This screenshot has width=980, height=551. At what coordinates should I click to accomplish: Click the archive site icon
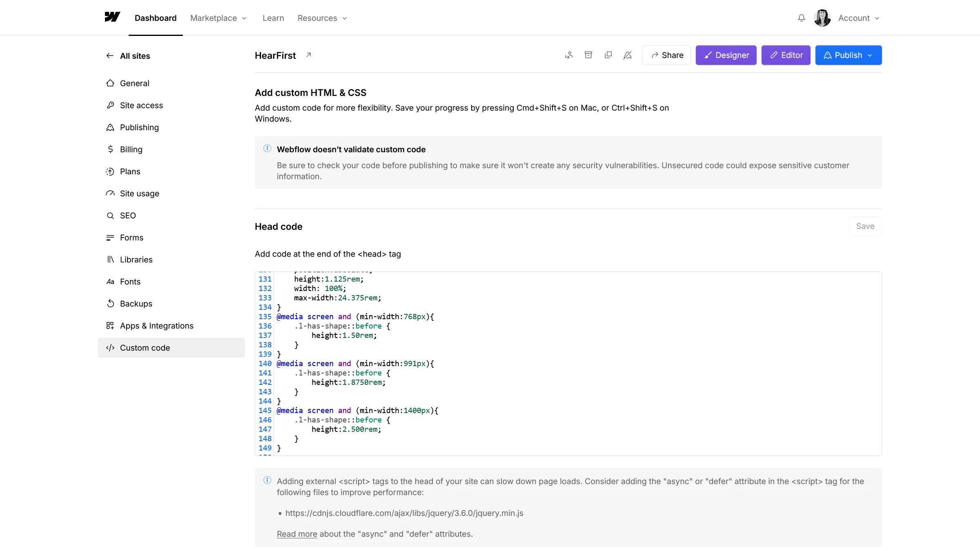click(588, 55)
